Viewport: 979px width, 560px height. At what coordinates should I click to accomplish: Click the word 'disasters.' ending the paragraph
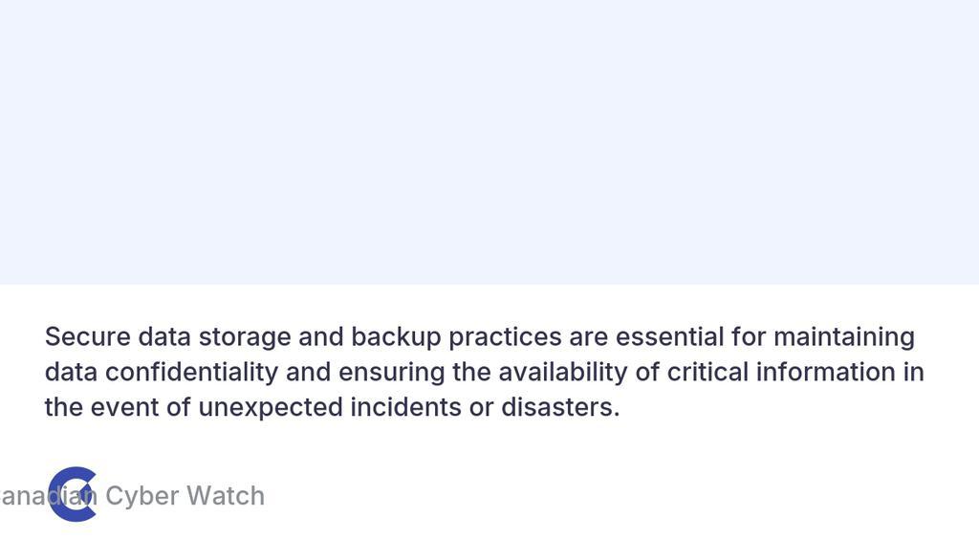(x=560, y=408)
